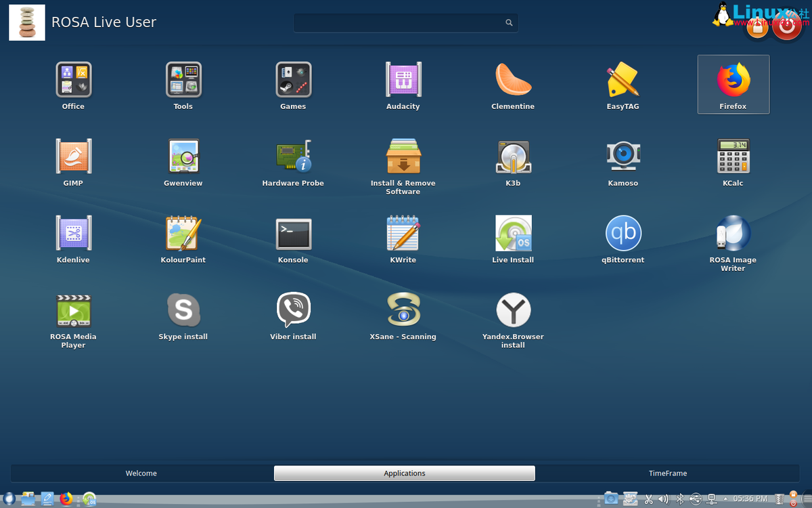Launch Hardware Probe utility
The width and height of the screenshot is (812, 508).
(x=293, y=163)
